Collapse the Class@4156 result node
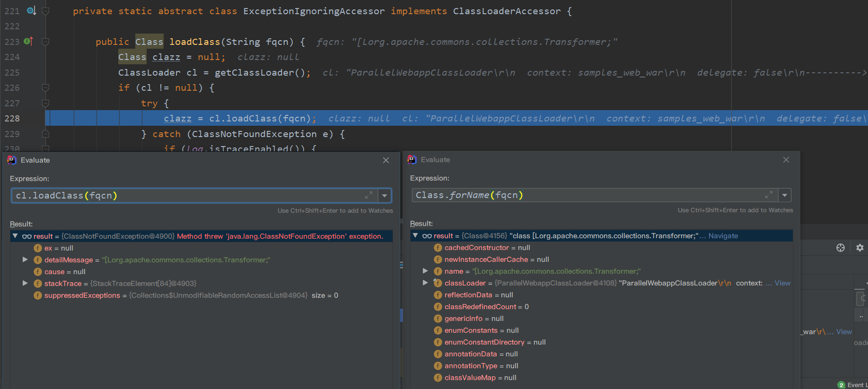 tap(415, 235)
